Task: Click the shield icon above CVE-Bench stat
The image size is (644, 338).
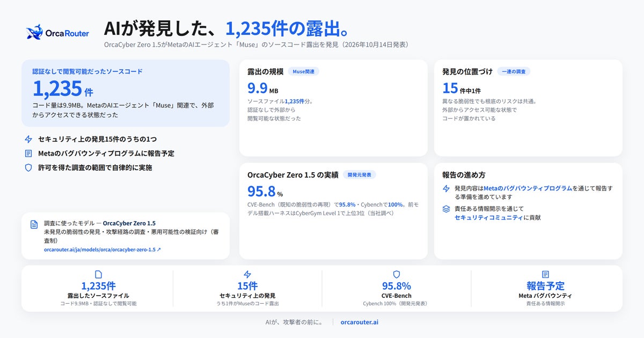Action: (397, 274)
